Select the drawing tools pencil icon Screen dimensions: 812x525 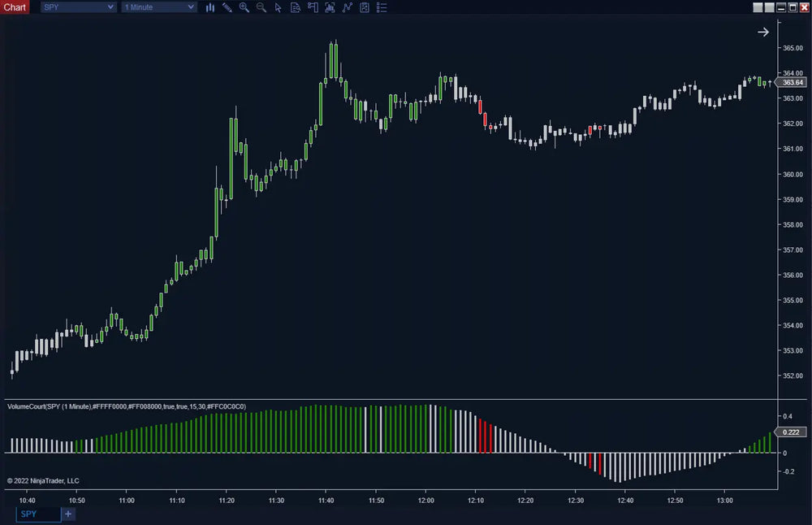point(227,7)
